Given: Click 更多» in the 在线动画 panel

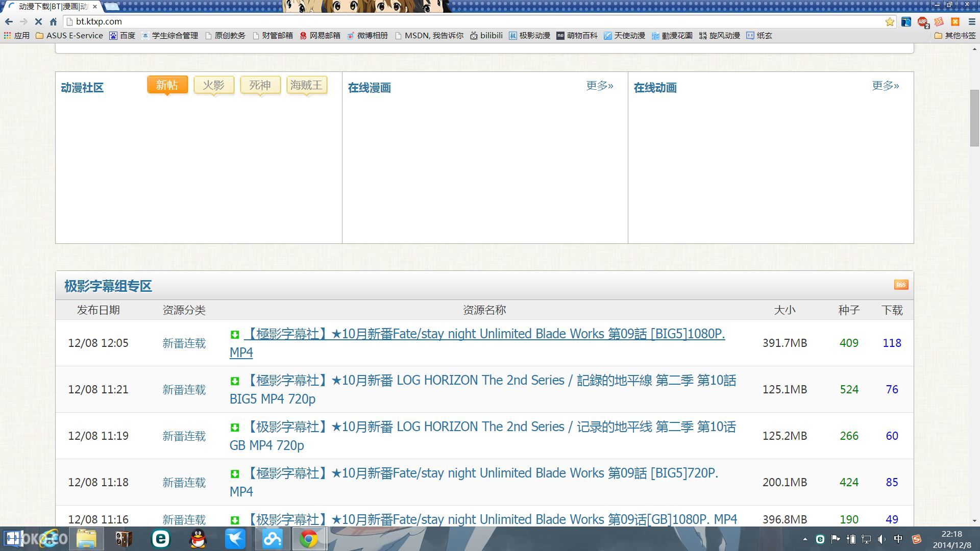Looking at the screenshot, I should 886,86.
